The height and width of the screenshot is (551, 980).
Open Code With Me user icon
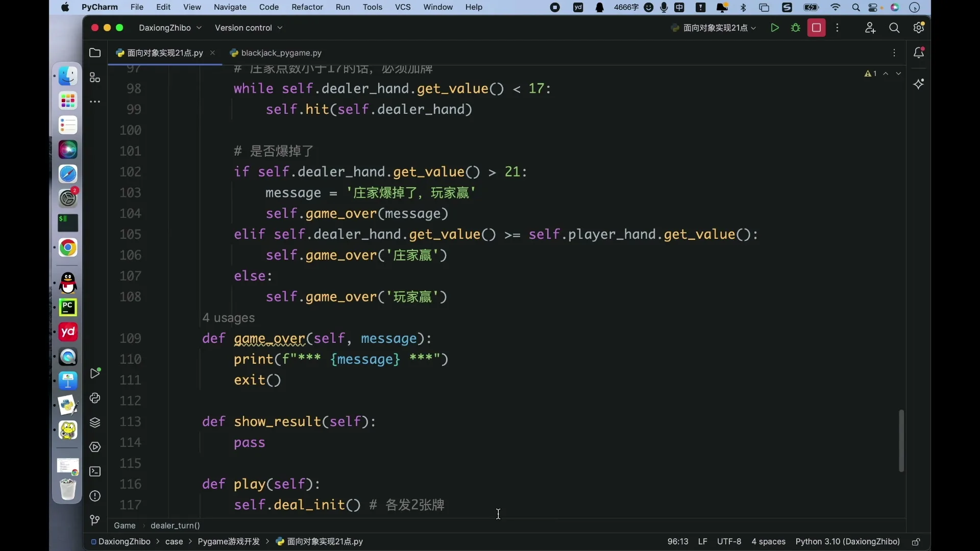pyautogui.click(x=870, y=28)
